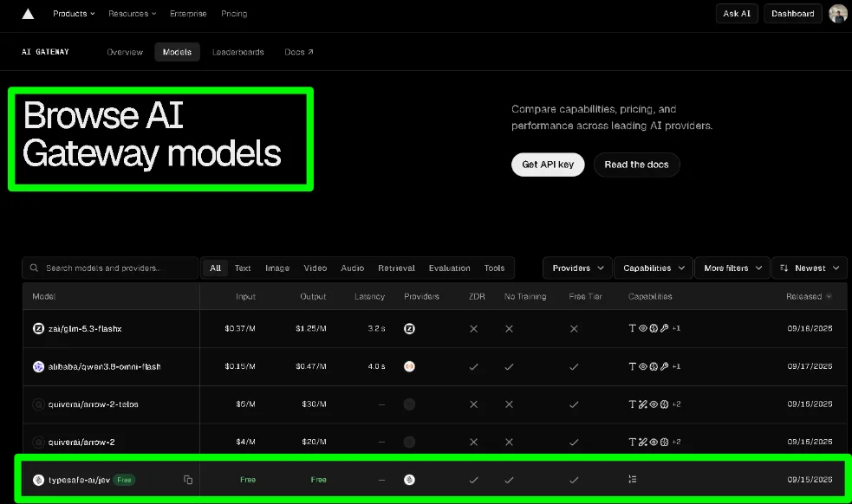Select the All category filter
852x504 pixels.
pyautogui.click(x=215, y=268)
